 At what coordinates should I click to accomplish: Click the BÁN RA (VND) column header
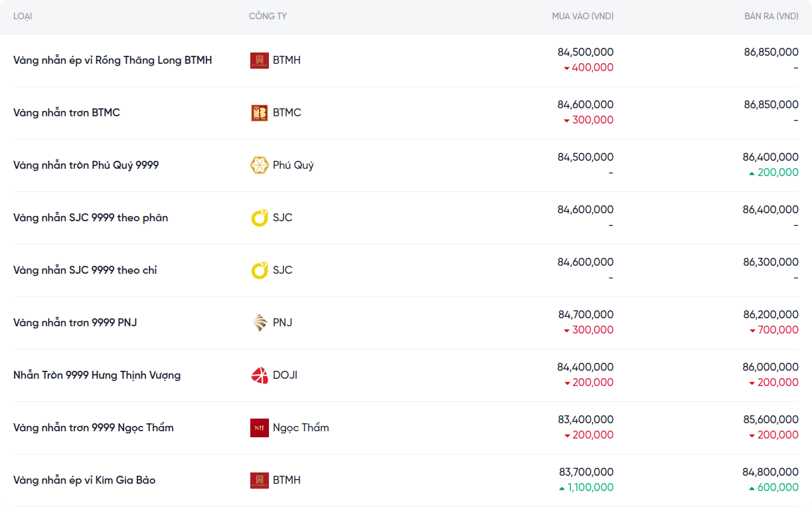(x=771, y=16)
